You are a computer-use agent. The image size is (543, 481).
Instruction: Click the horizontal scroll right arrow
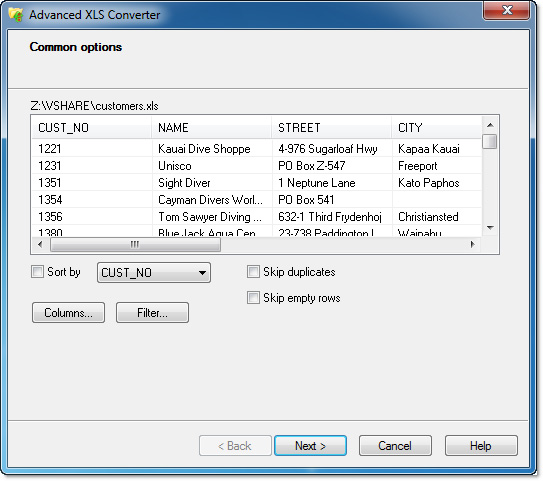[x=473, y=244]
